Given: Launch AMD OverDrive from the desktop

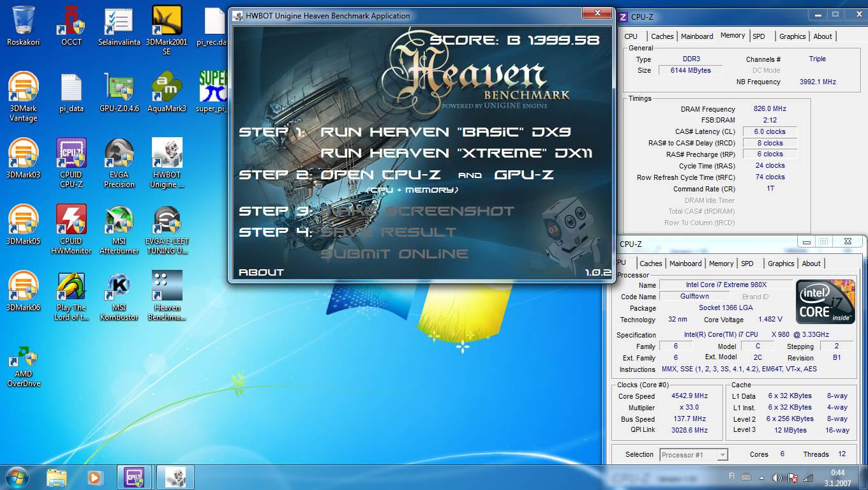Looking at the screenshot, I should coord(24,366).
